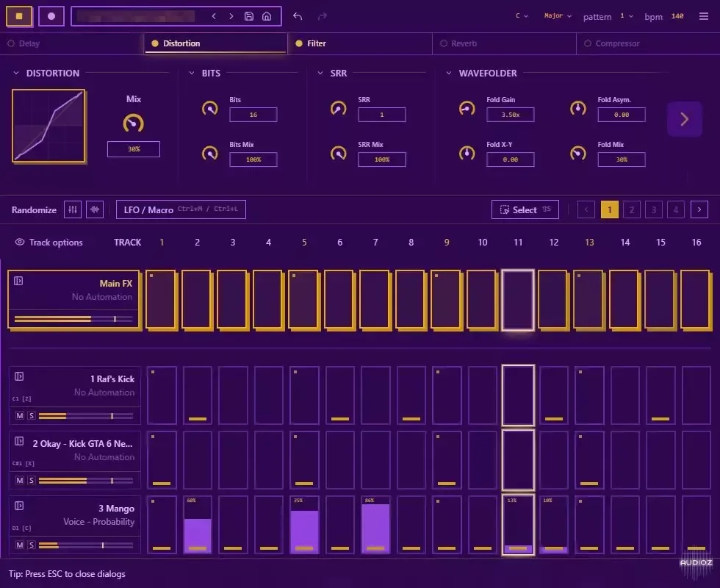Open the Compressor tab
720x588 pixels.
[648, 43]
